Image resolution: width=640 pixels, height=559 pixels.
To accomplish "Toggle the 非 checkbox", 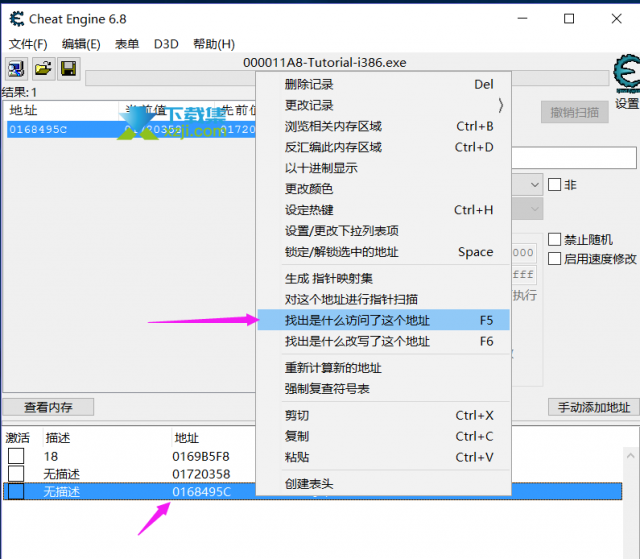I will tap(554, 185).
